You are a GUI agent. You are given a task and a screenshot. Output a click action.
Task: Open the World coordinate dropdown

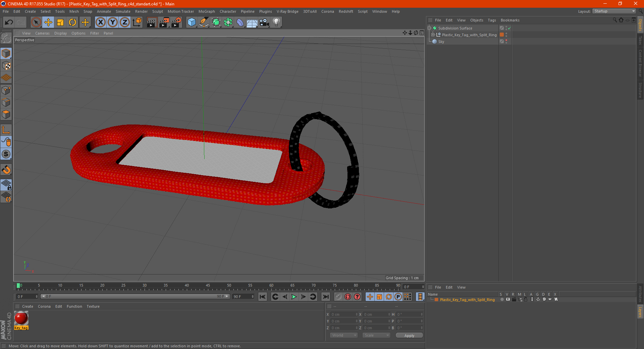(344, 335)
